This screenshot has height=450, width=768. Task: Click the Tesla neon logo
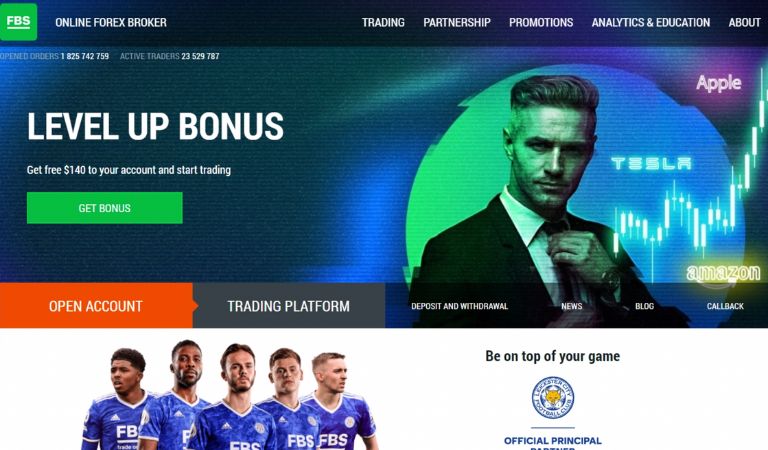click(x=651, y=164)
